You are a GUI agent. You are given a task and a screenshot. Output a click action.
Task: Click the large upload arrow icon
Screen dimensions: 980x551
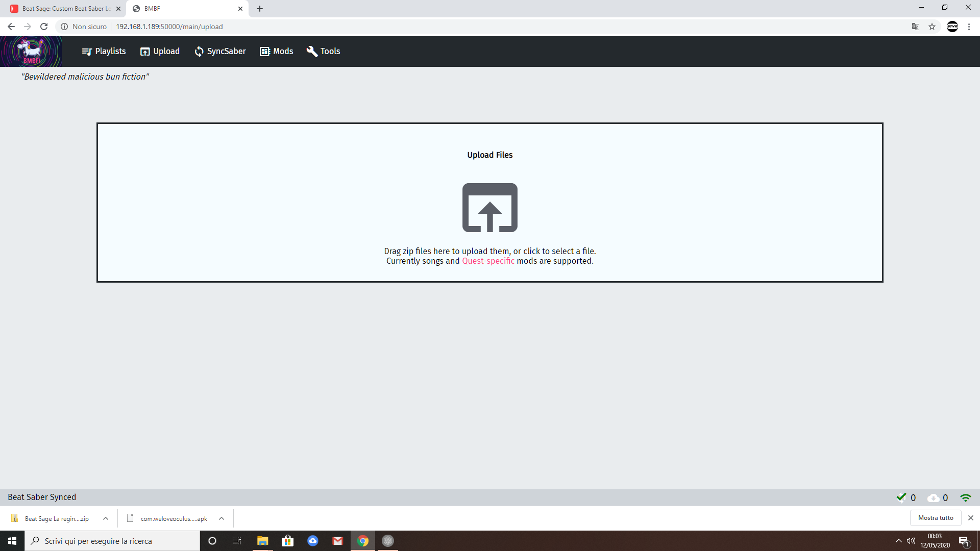[x=490, y=208]
